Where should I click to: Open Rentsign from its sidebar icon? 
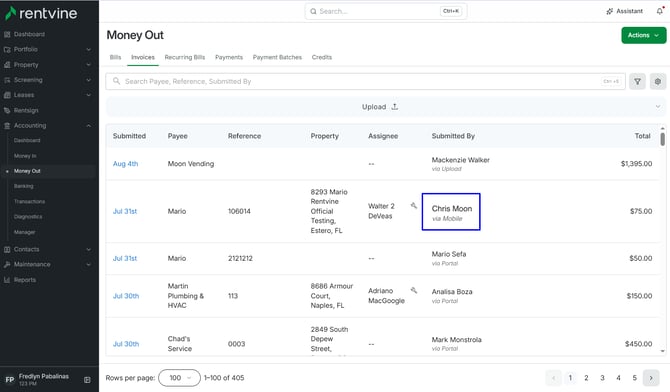pos(7,110)
